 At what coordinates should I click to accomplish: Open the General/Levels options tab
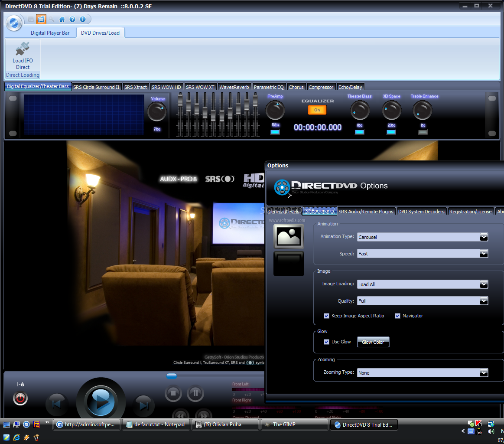point(283,212)
